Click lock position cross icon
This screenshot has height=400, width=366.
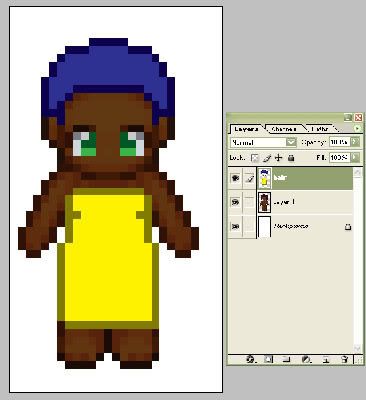(x=278, y=158)
